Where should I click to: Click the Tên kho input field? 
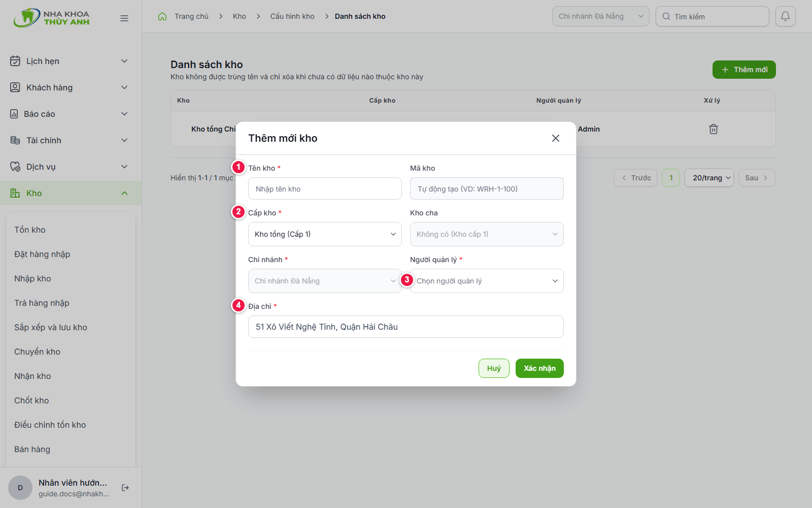(x=325, y=188)
